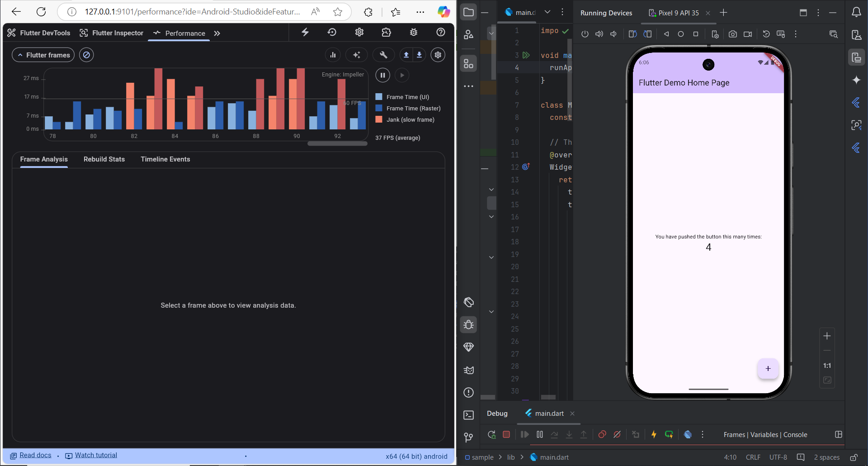
Task: Click the bug report icon in DevTools
Action: (414, 32)
